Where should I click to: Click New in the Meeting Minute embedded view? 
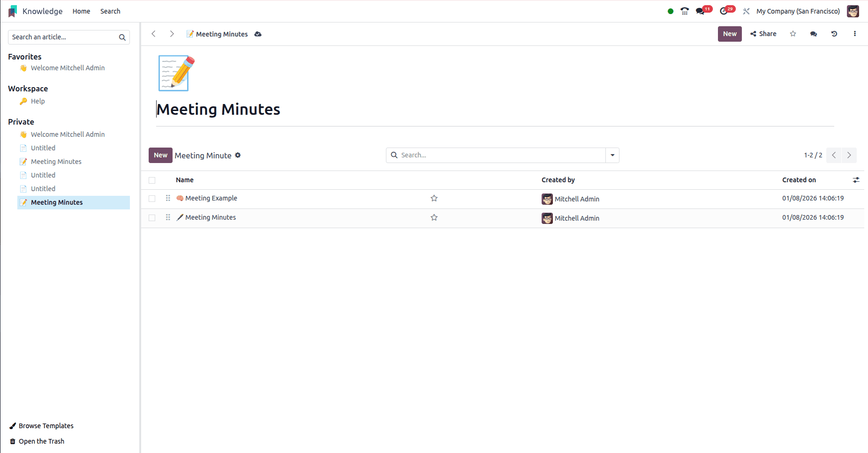[160, 155]
